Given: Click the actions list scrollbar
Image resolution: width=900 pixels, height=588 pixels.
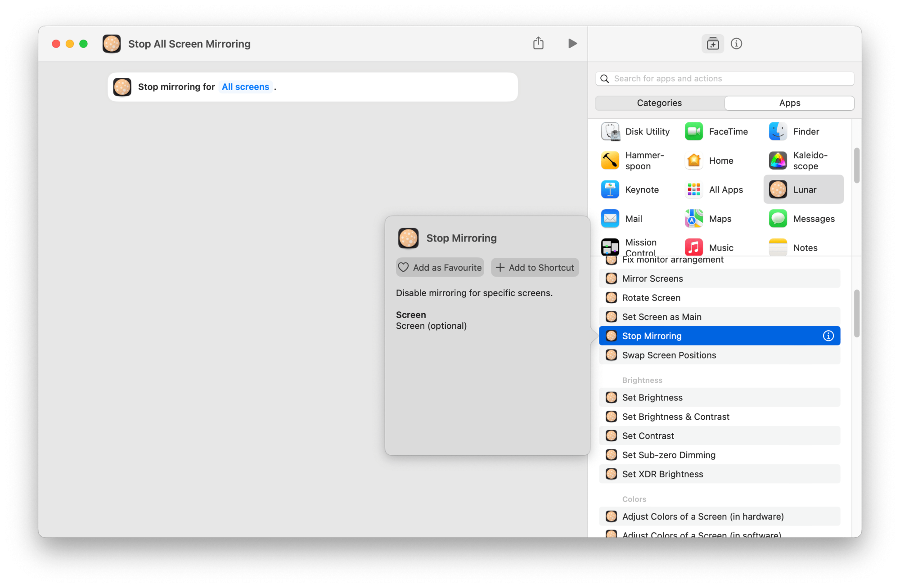Looking at the screenshot, I should coord(856,313).
